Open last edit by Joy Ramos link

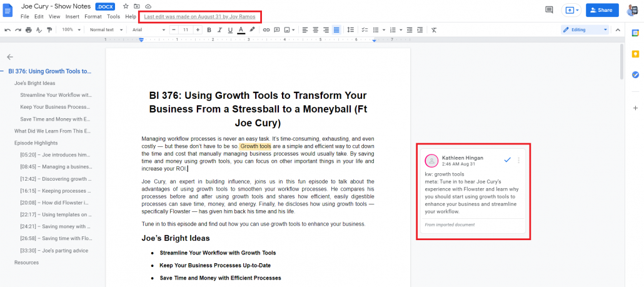coord(199,17)
